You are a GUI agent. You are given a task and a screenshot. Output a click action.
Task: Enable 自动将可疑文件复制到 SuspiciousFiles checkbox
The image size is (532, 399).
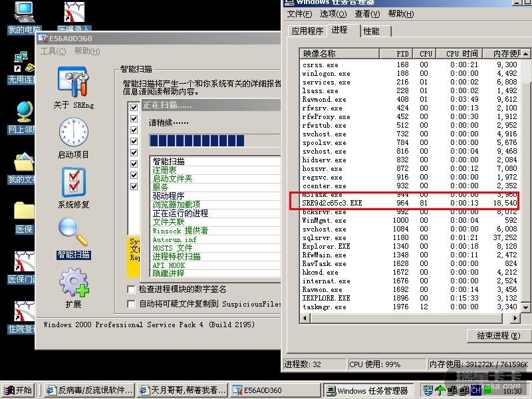tap(131, 304)
